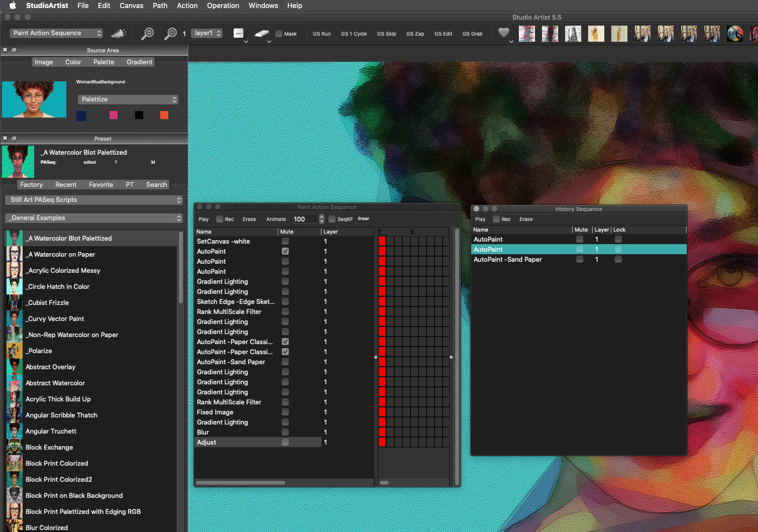Float the Preset panel with window icon
The width and height of the screenshot is (758, 532).
[x=14, y=138]
